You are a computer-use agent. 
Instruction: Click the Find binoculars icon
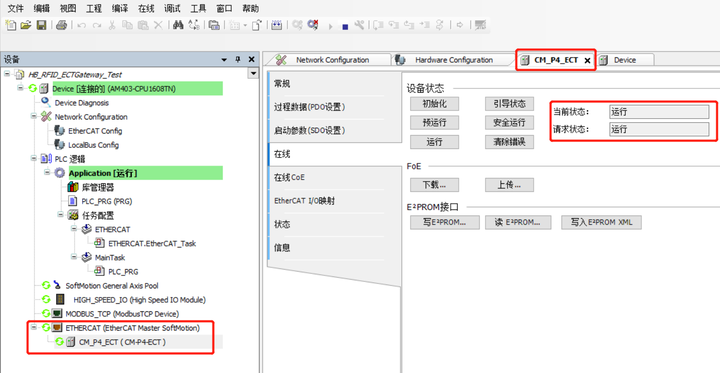click(x=178, y=25)
